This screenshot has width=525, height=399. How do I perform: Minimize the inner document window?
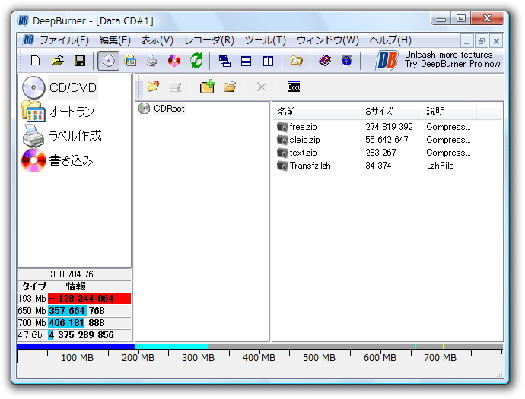[466, 41]
